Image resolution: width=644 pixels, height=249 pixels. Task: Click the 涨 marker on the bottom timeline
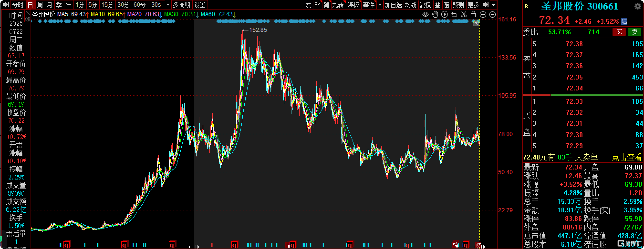[288, 245]
